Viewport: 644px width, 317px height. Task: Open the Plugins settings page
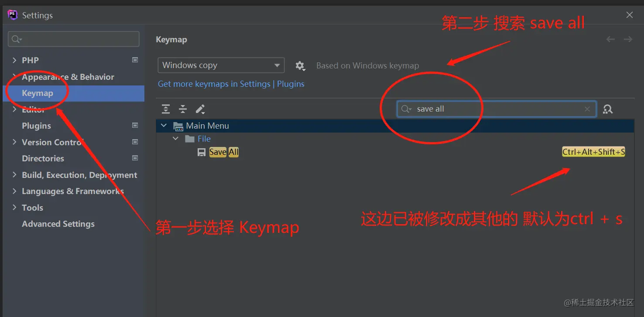[x=36, y=126]
